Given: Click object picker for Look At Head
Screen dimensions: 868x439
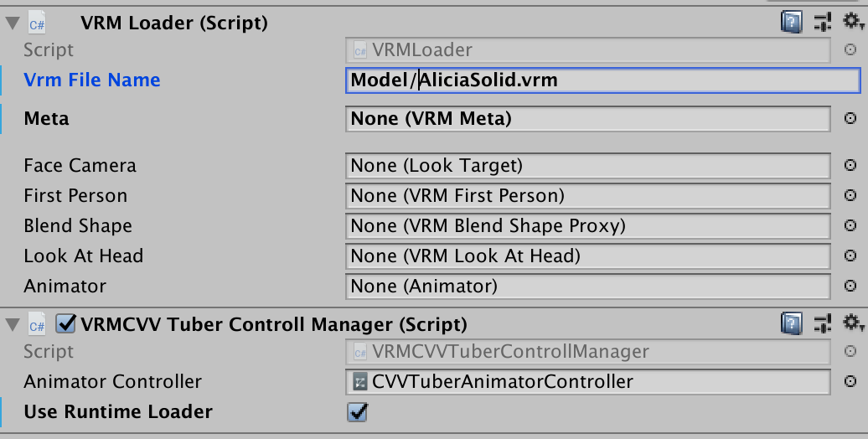Looking at the screenshot, I should (x=850, y=256).
